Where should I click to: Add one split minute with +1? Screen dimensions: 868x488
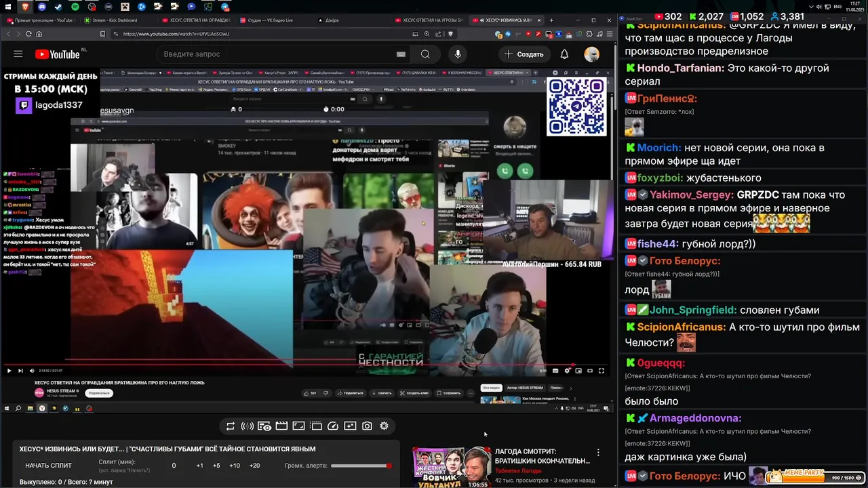(x=199, y=466)
